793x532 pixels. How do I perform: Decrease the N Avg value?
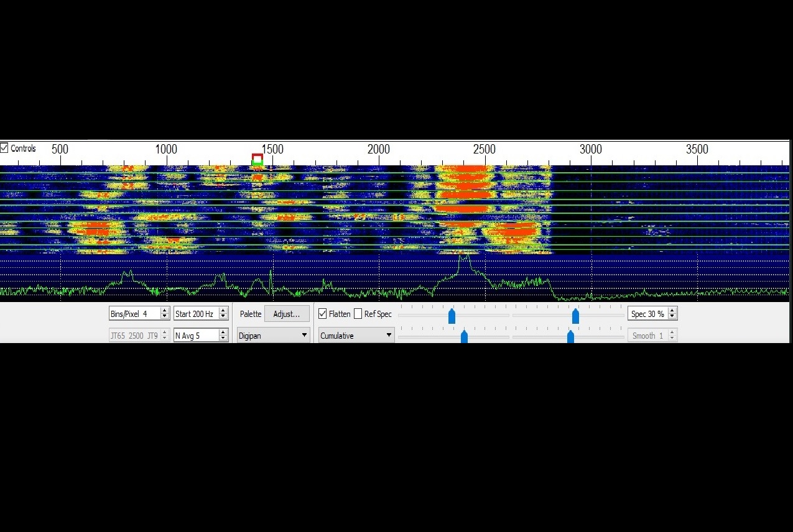tap(223, 338)
